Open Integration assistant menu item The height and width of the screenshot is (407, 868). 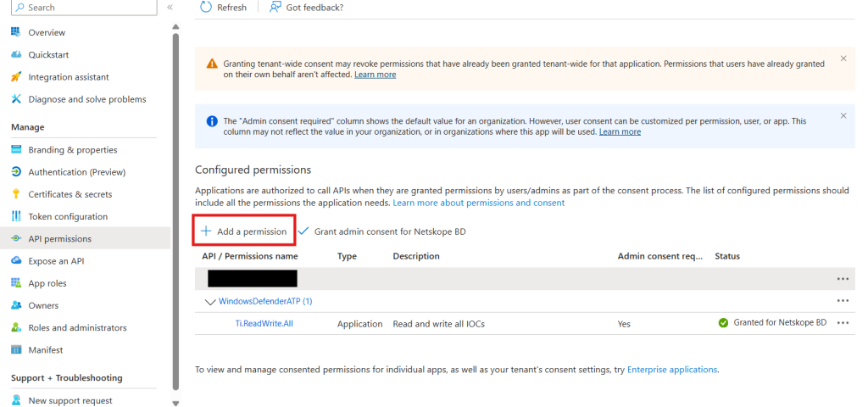pos(69,77)
